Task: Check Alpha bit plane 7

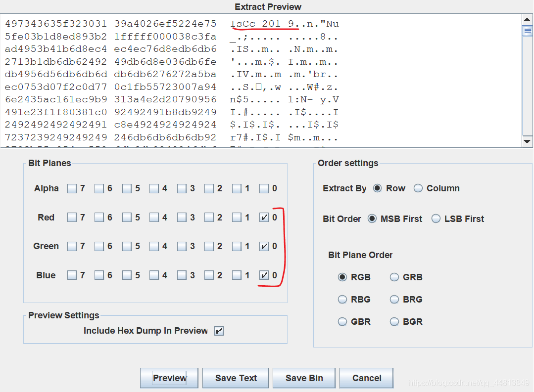Action: point(72,188)
